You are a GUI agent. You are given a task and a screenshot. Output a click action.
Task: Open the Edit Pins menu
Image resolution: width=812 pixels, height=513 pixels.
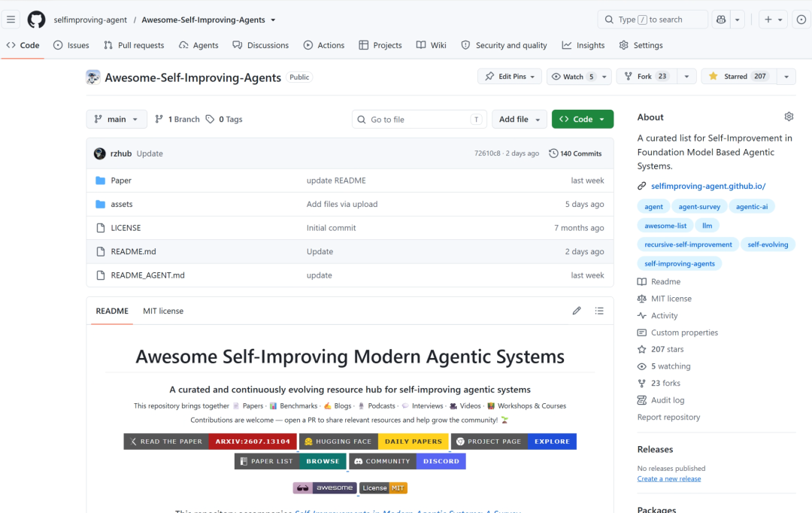[510, 77]
